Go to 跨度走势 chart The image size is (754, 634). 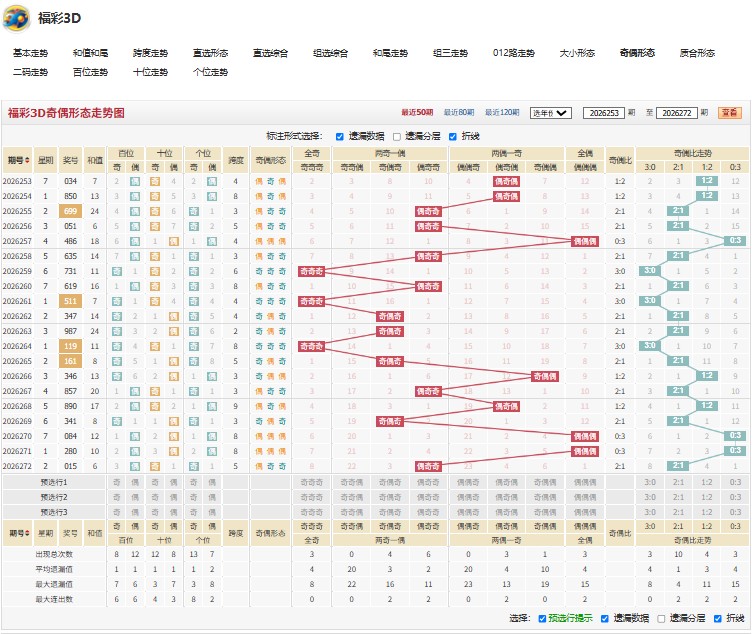pos(151,53)
